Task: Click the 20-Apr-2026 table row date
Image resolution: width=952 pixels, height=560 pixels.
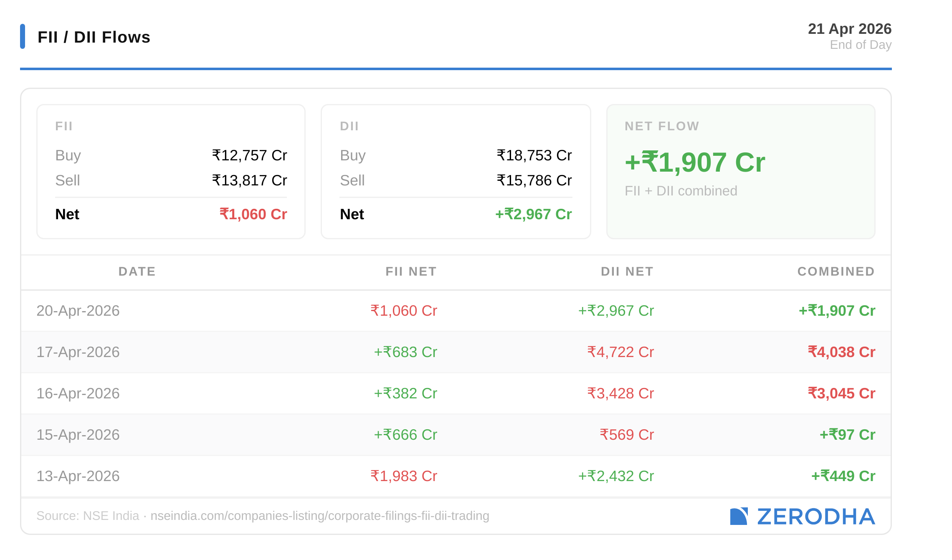Action: (78, 311)
